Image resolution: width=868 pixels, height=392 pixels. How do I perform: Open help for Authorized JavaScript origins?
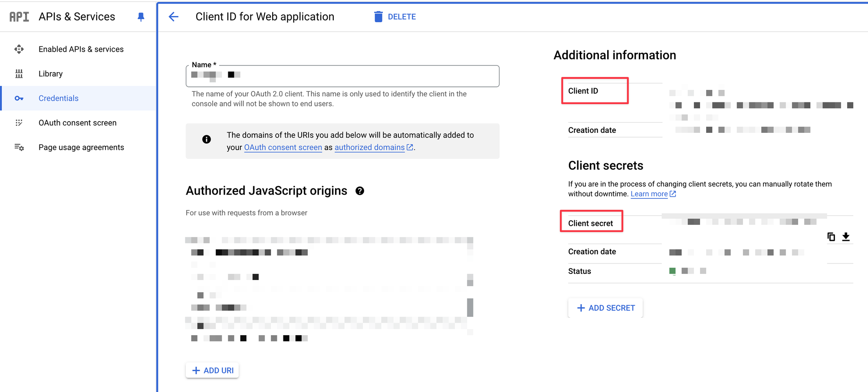(360, 191)
